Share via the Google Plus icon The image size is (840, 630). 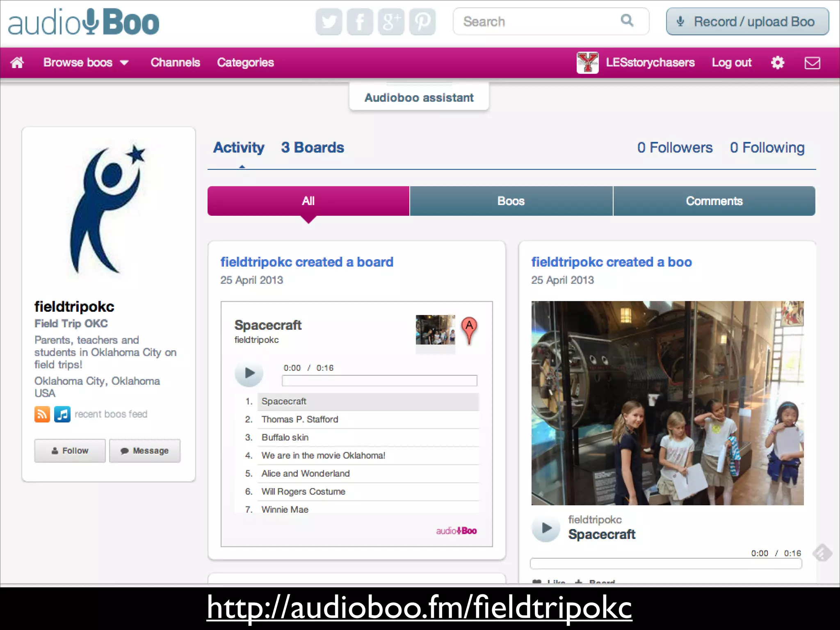(391, 22)
